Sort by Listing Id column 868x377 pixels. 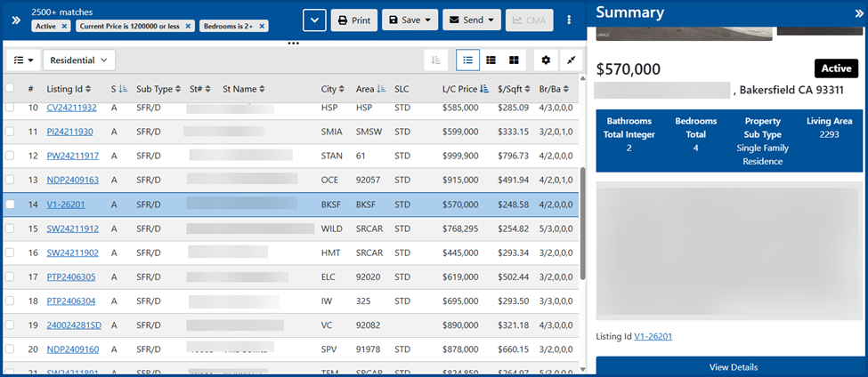[x=69, y=88]
